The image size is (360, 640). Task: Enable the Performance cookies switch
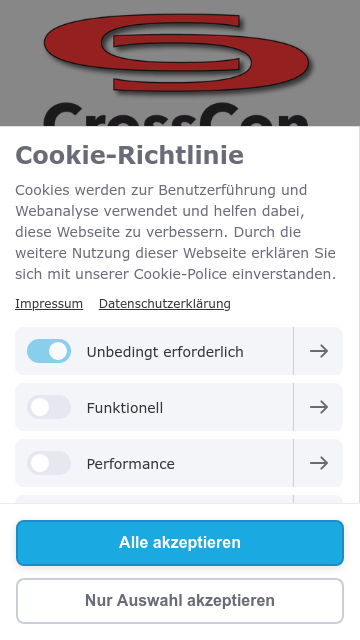pyautogui.click(x=49, y=463)
